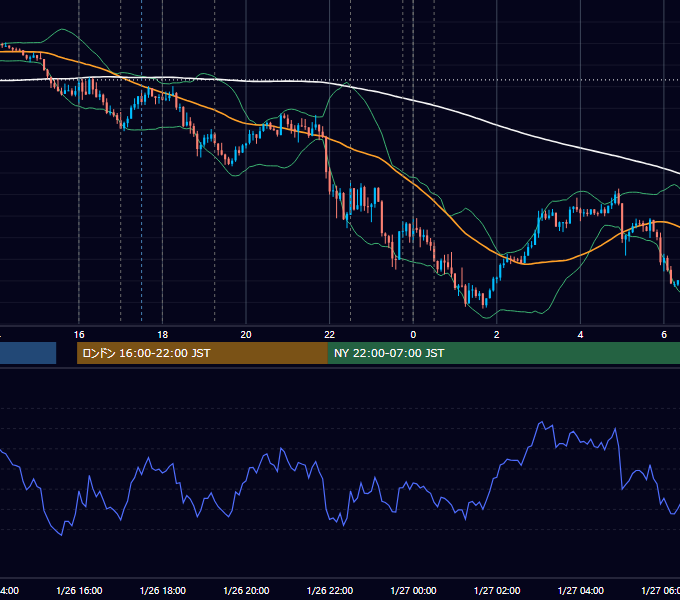Click the 16 hour label on price chart axis
Viewport: 680px width, 600px height.
click(x=79, y=334)
